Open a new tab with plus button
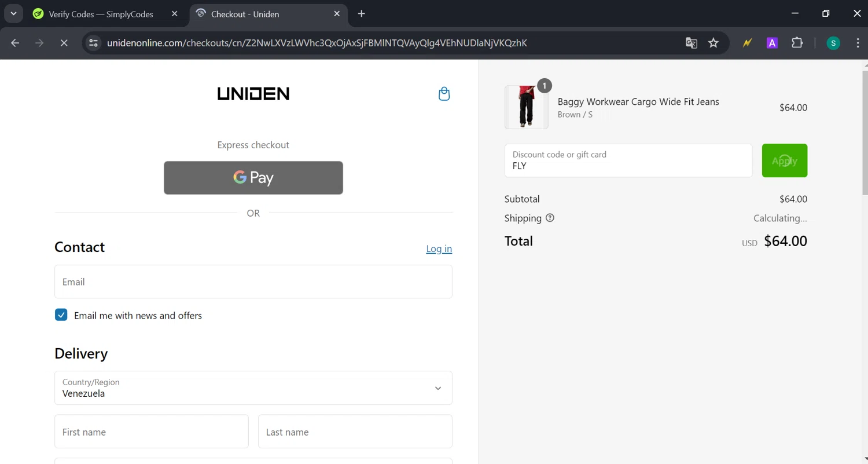The image size is (868, 464). coord(362,14)
